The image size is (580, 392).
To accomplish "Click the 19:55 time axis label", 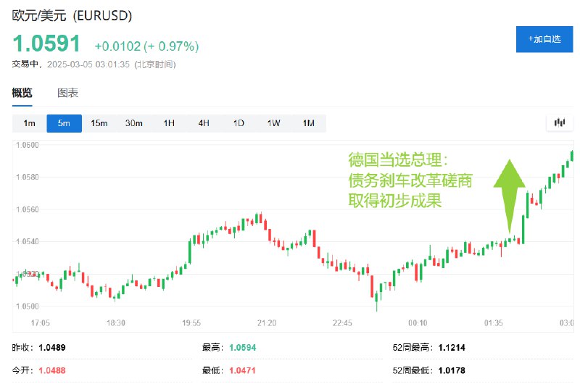I will click(191, 323).
